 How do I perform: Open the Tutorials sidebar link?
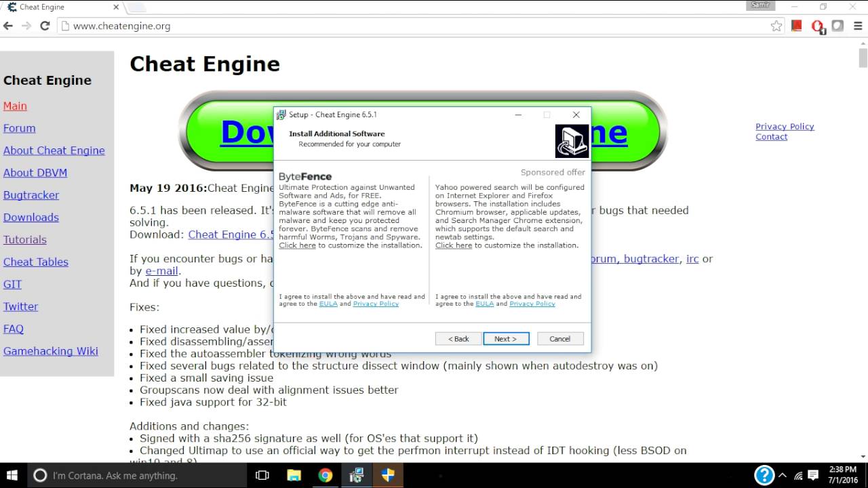pyautogui.click(x=25, y=240)
